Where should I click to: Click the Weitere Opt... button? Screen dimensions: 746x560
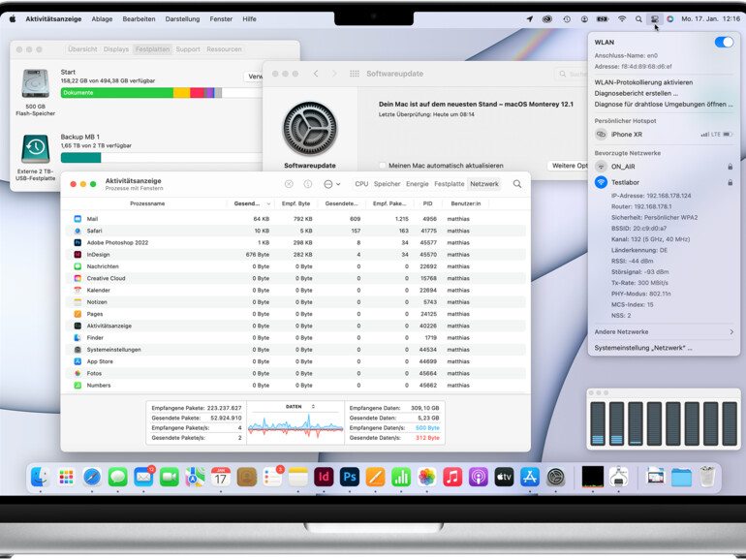[569, 166]
